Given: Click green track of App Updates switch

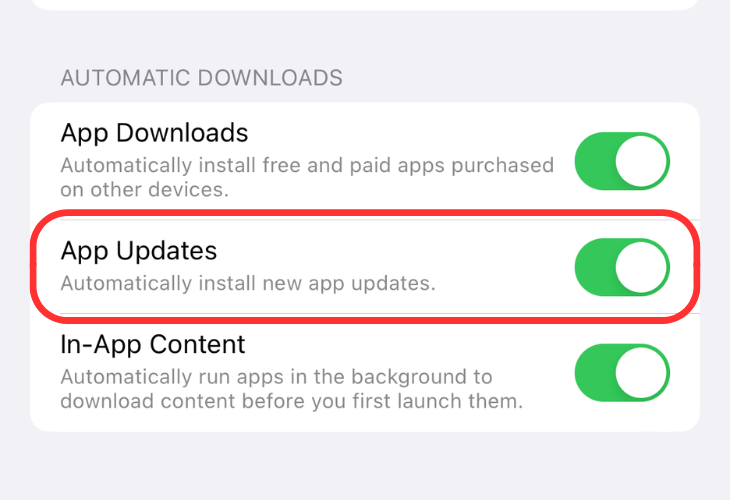Looking at the screenshot, I should (595, 267).
